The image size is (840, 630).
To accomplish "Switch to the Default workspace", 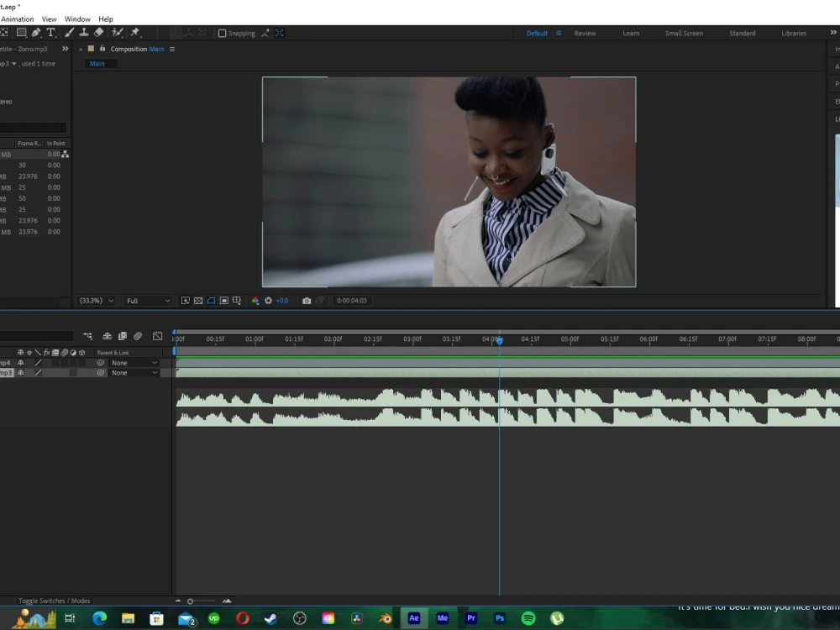I will tap(537, 34).
